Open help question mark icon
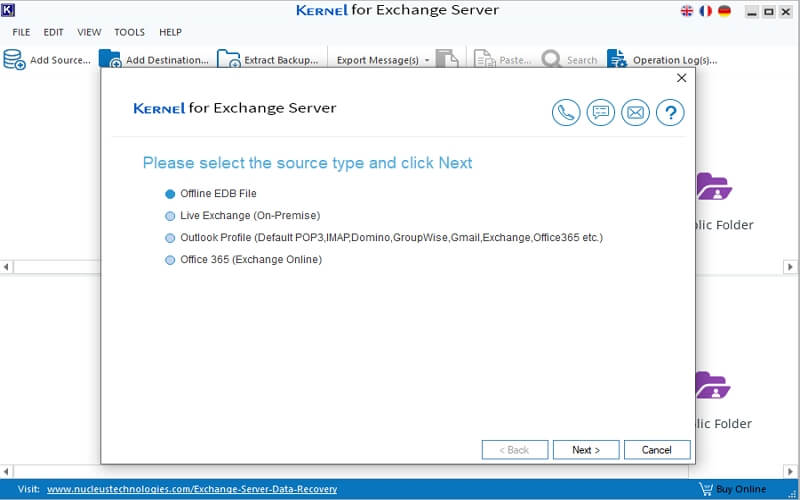Screen dimensions: 800x500 pos(670,112)
